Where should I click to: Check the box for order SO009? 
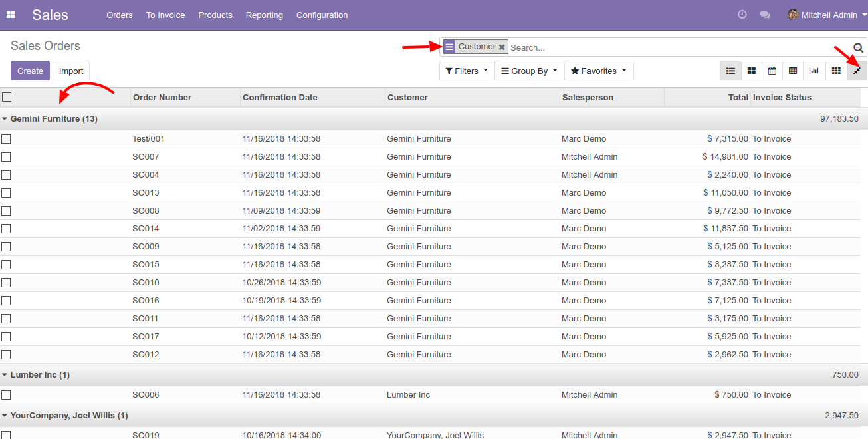click(x=6, y=247)
